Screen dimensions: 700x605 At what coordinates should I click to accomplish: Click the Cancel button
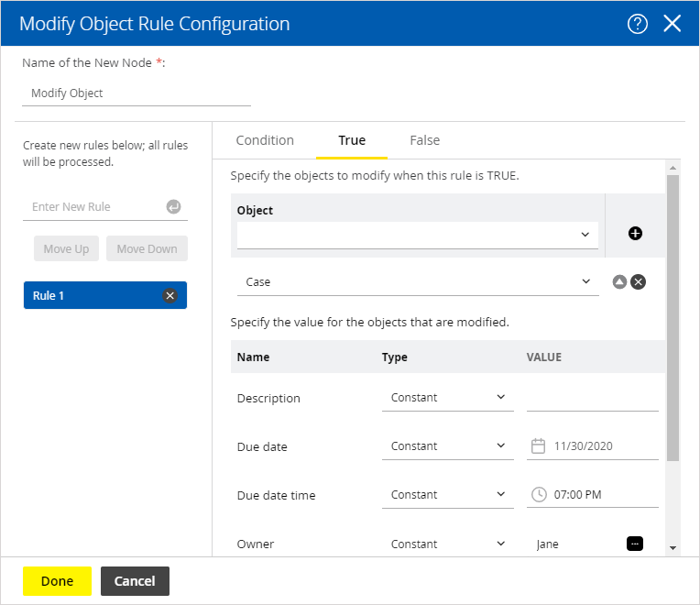pos(135,581)
